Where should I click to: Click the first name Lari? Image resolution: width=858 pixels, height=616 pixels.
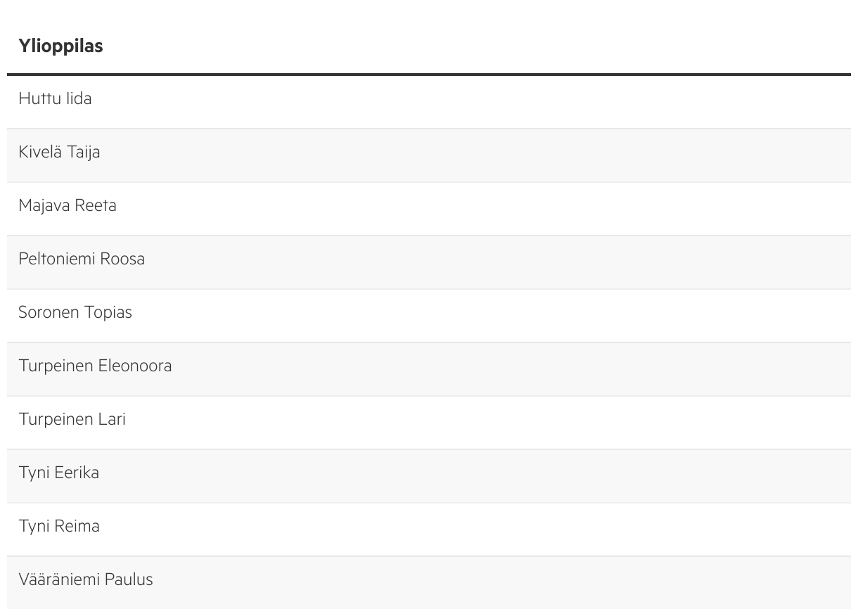(113, 420)
